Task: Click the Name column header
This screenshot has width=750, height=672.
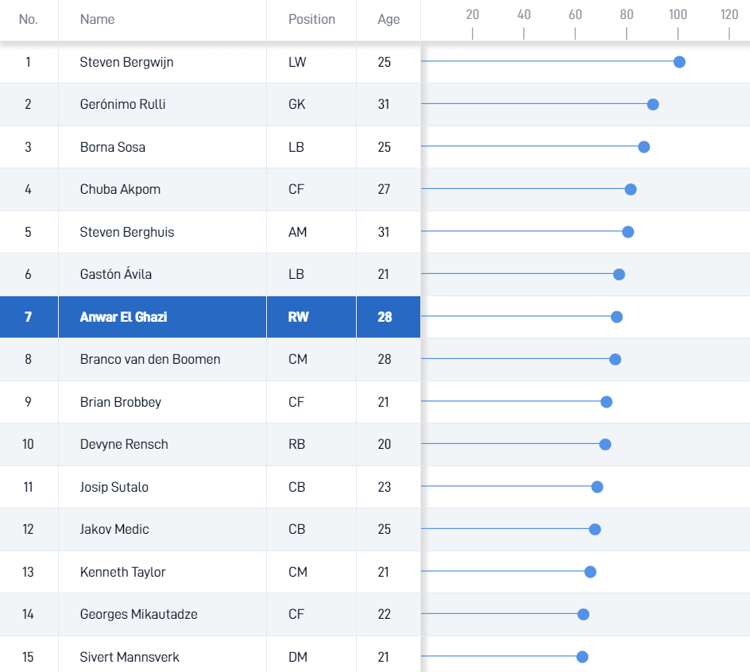Action: [97, 19]
